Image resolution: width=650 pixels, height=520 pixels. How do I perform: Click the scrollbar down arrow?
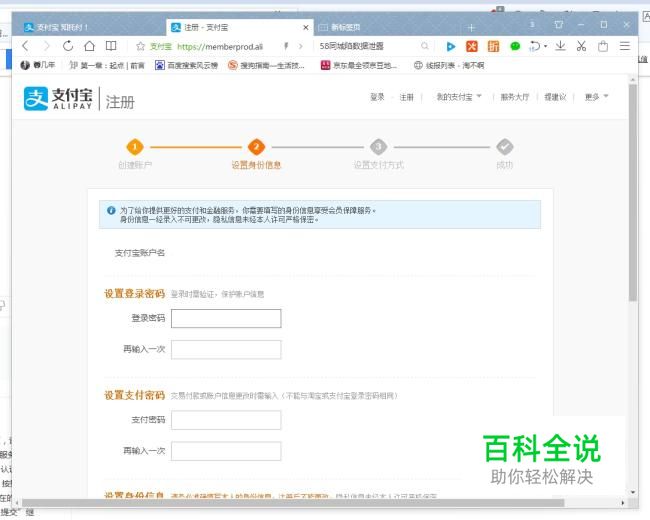[x=633, y=492]
